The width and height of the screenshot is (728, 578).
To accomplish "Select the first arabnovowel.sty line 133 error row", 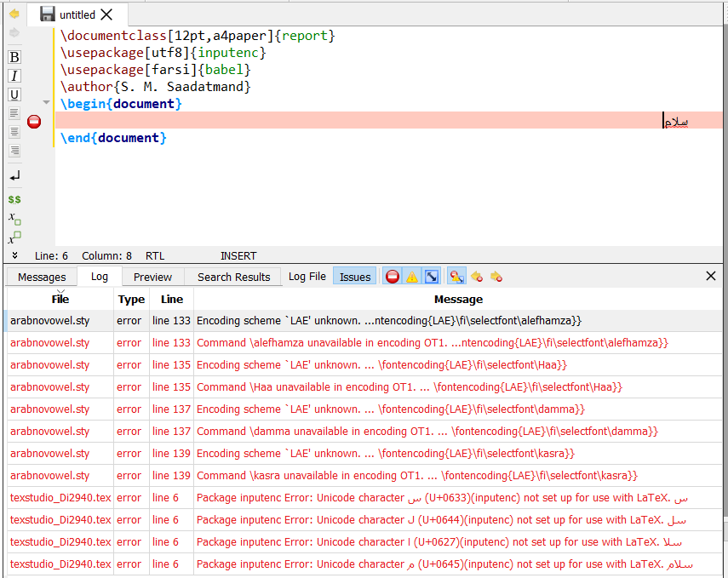I will (x=364, y=321).
